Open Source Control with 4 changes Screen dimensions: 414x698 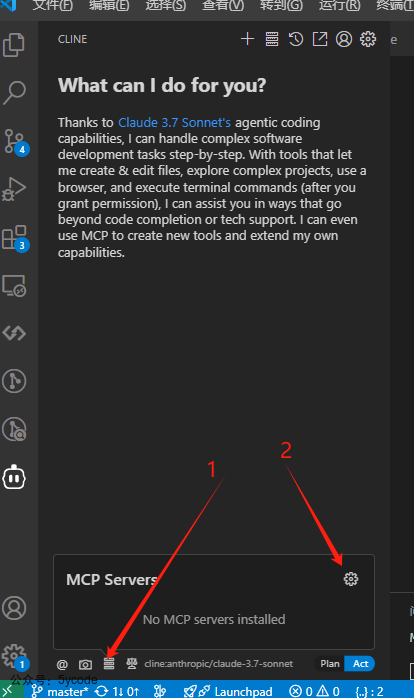point(16,142)
